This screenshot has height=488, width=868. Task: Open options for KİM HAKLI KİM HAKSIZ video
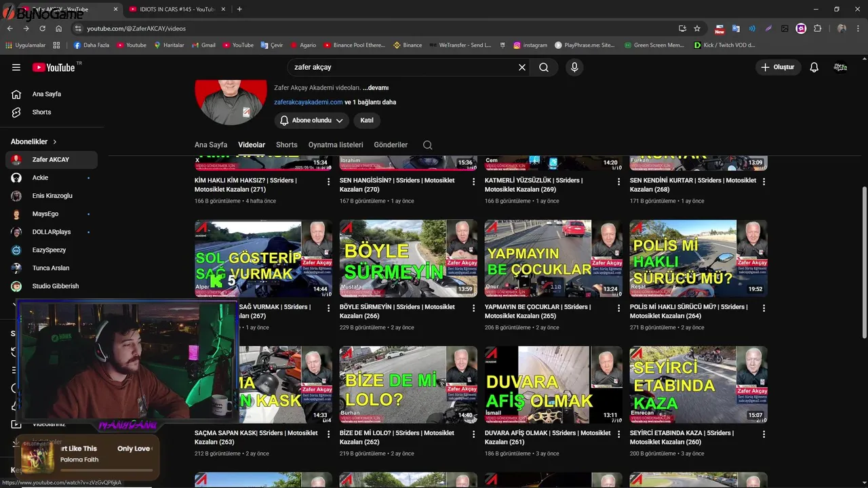329,182
